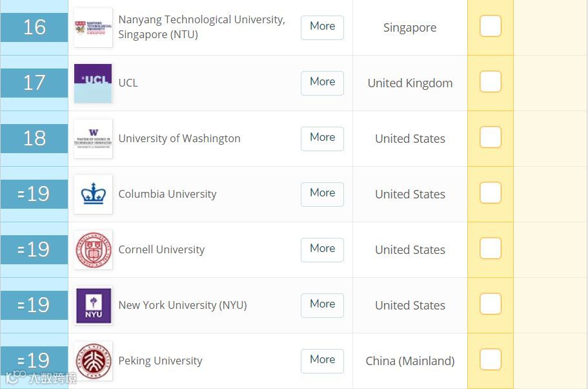Open More for Nanyang Technological University
The width and height of the screenshot is (588, 389).
[x=322, y=28]
